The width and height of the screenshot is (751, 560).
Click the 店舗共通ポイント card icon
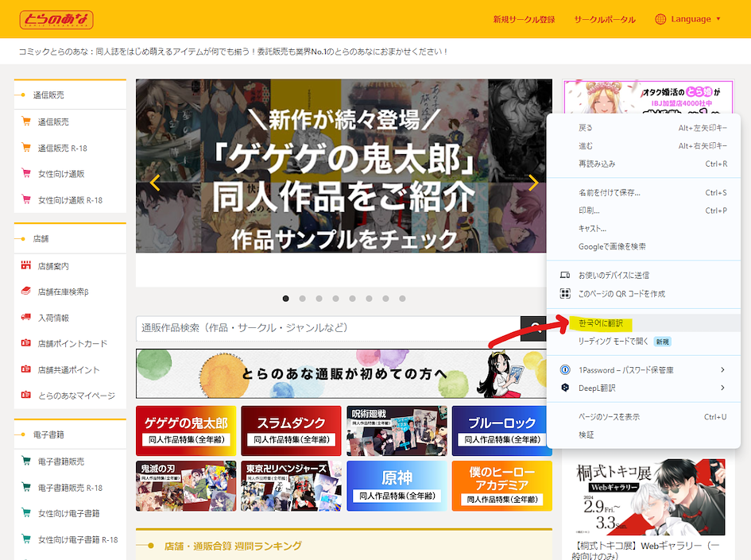tap(26, 369)
